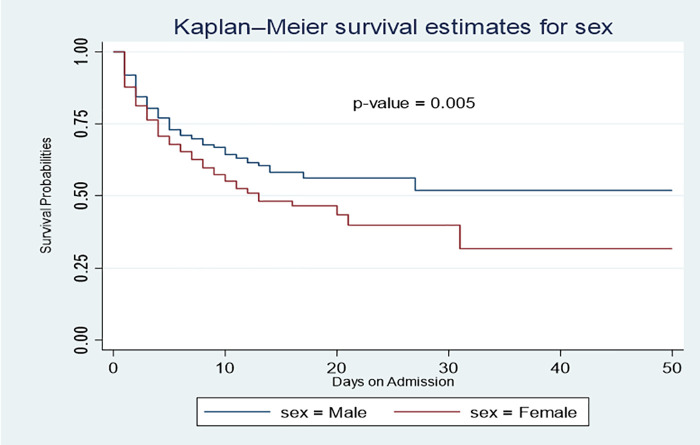Click the 1.00 y-axis tick label
Screen dimensions: 700x445
81,51
